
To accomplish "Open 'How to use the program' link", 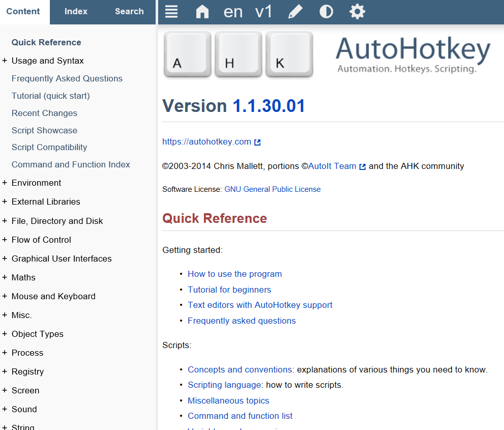I will 234,274.
